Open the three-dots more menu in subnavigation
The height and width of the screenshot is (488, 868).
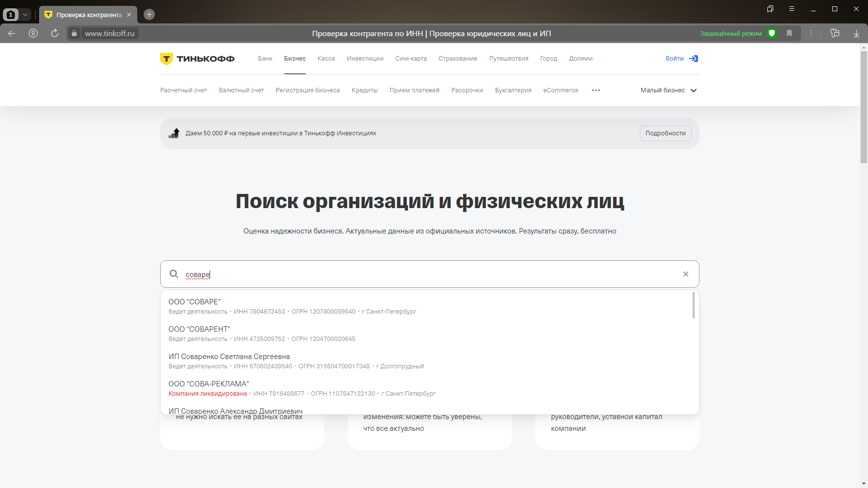pos(596,90)
